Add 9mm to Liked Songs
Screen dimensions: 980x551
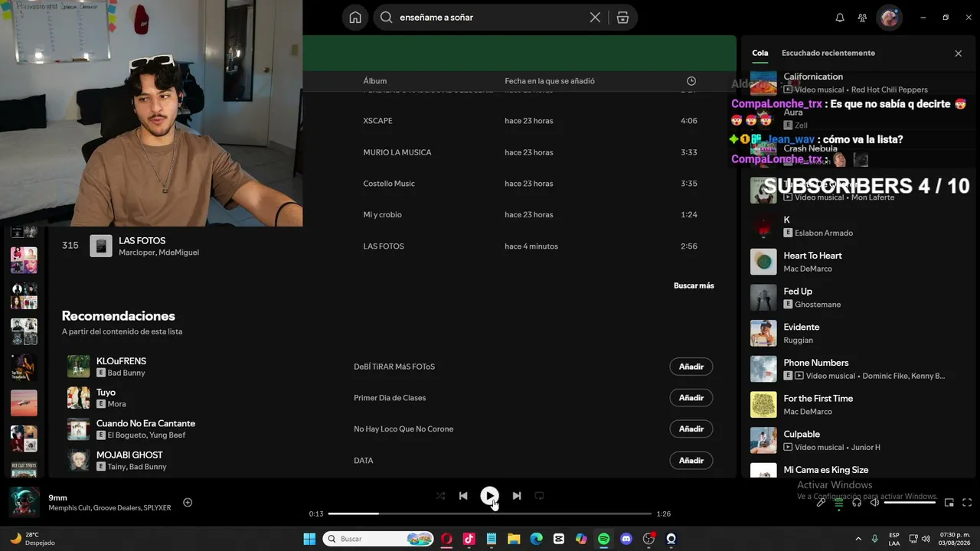pos(188,503)
